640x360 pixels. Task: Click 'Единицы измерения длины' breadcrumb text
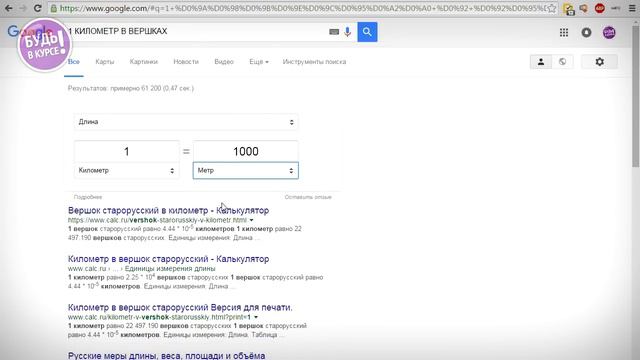(170, 269)
